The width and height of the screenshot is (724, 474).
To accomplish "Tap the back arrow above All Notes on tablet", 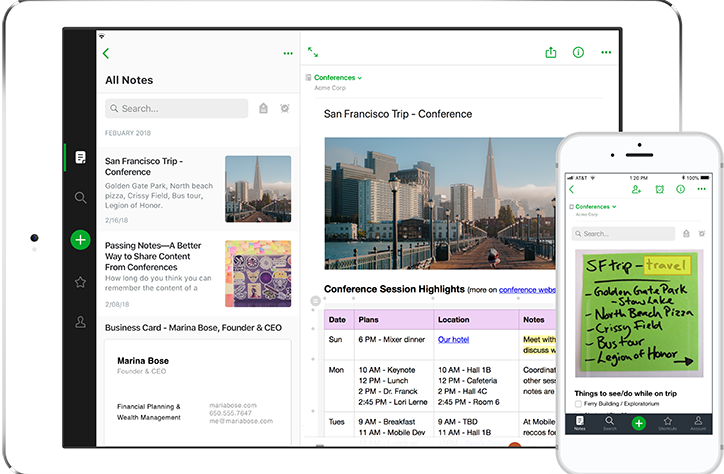I will tap(106, 54).
